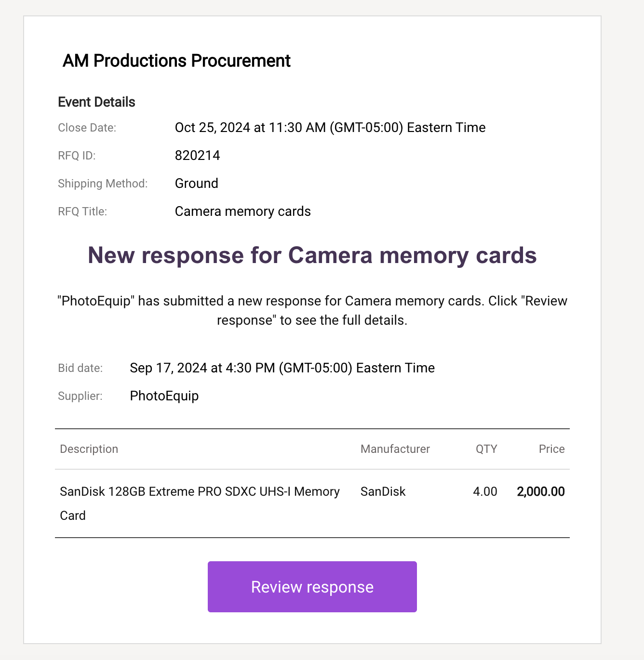The width and height of the screenshot is (644, 660).
Task: Click the Supplier name PhotoEquip
Action: (x=164, y=396)
